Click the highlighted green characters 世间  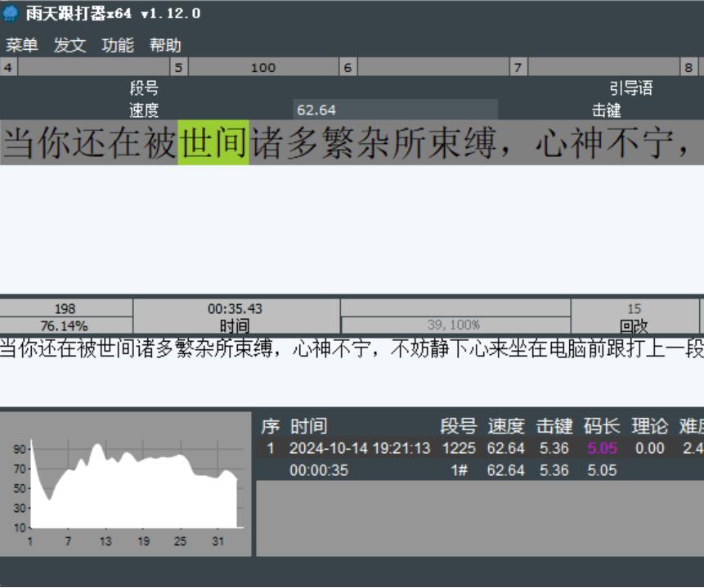(213, 144)
